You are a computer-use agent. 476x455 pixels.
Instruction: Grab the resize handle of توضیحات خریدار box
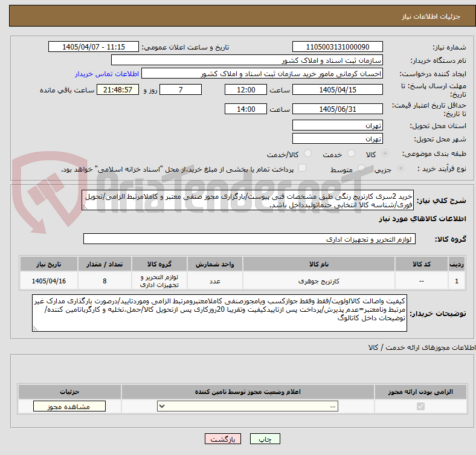(35, 328)
